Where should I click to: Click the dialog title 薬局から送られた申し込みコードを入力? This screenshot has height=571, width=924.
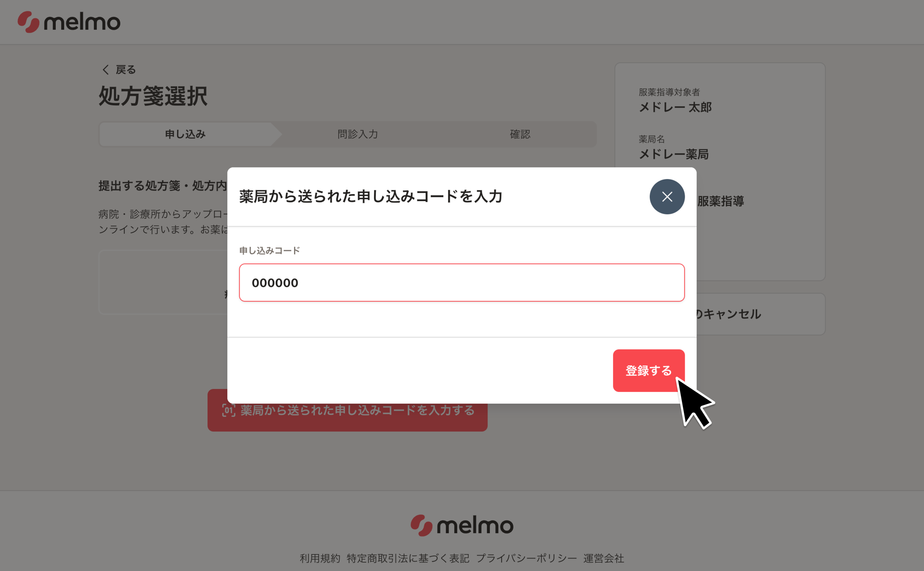click(x=371, y=196)
